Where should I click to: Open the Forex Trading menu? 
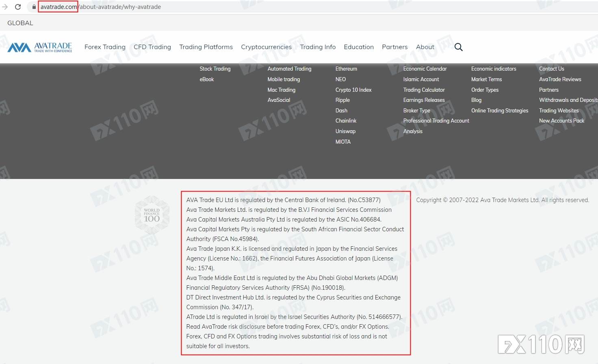(x=105, y=47)
